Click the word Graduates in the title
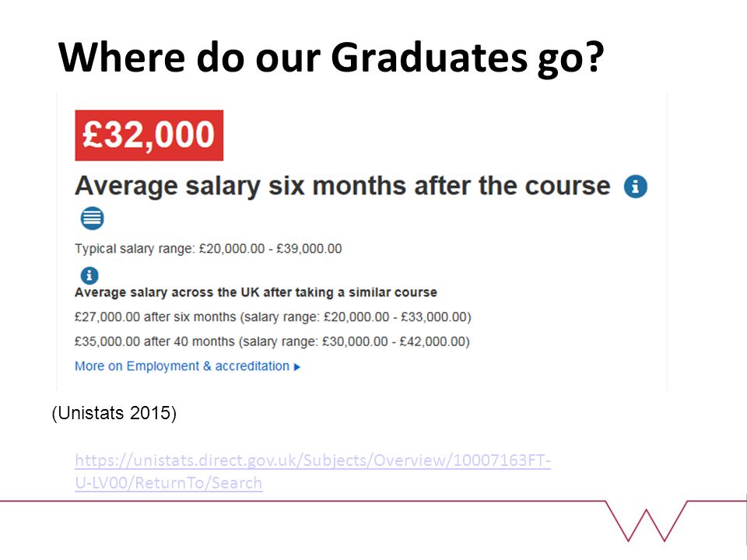The height and width of the screenshot is (560, 747). click(430, 57)
